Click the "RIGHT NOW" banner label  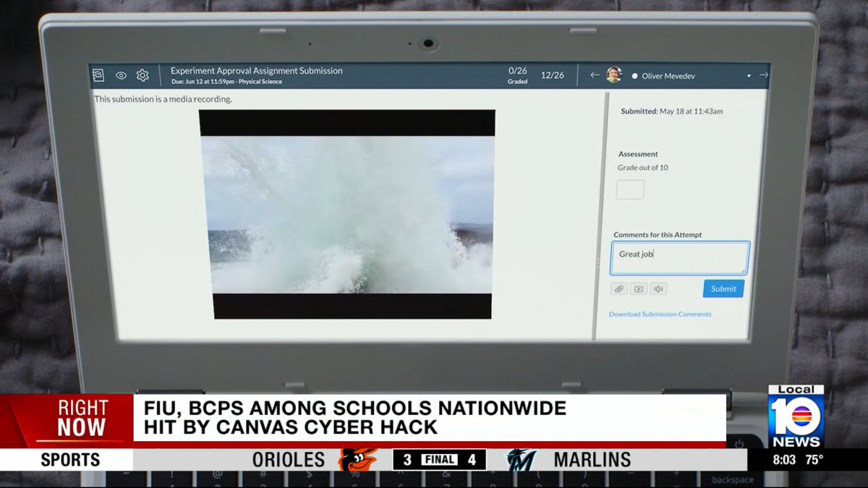[x=82, y=417]
